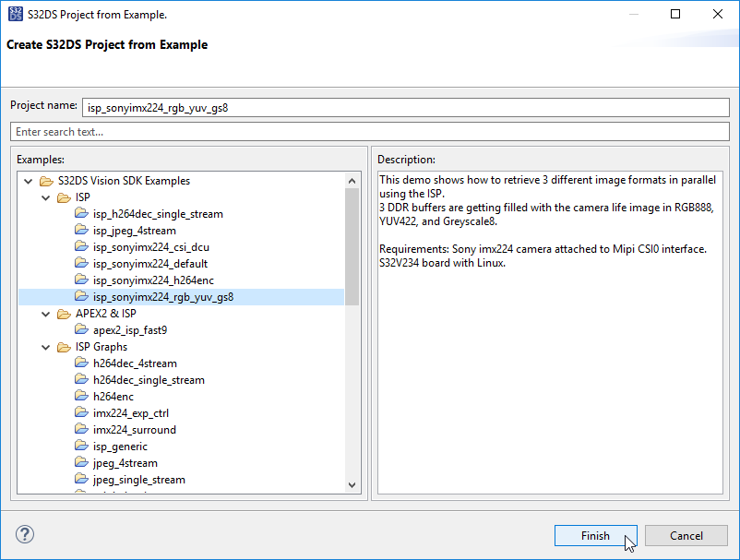The width and height of the screenshot is (740, 560).
Task: Click folder icon of apex2_isp_fast9
Action: tap(81, 329)
